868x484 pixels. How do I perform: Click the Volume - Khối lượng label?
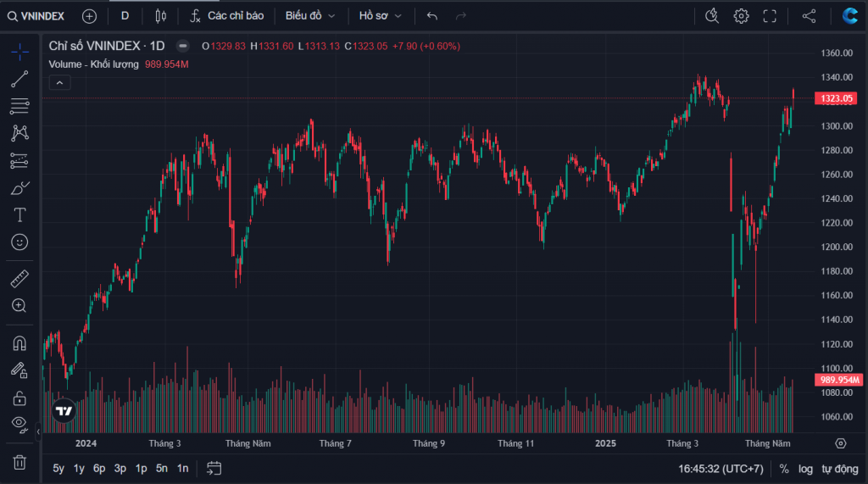coord(93,64)
